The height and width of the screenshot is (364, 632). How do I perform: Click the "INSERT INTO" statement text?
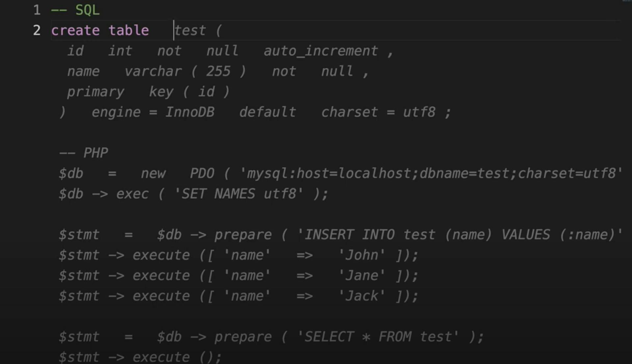(349, 235)
